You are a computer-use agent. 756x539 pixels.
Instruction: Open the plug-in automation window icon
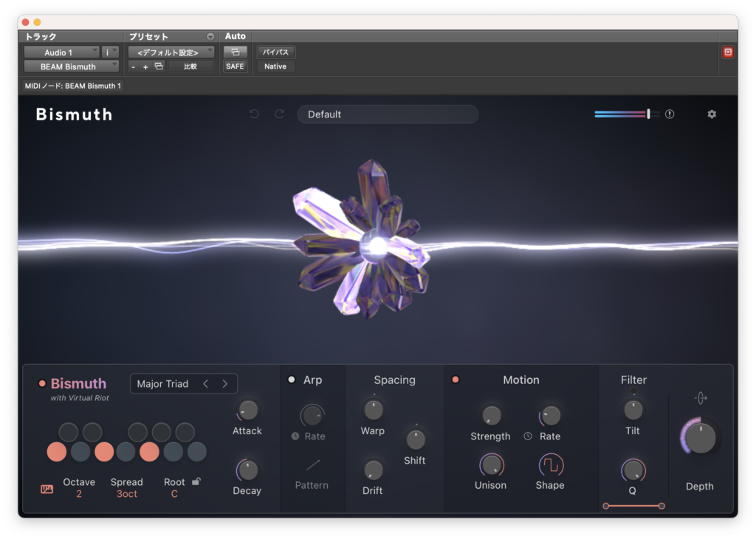coord(236,52)
